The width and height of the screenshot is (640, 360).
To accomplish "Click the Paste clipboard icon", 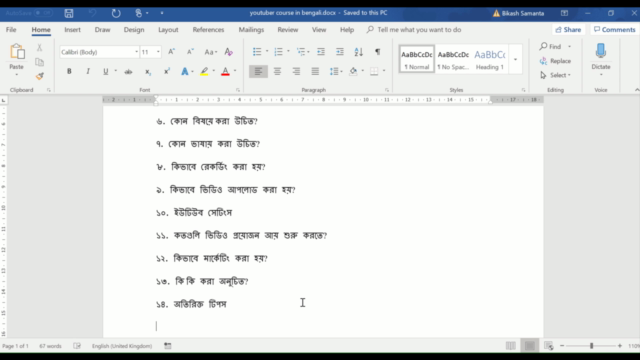I will (17, 52).
